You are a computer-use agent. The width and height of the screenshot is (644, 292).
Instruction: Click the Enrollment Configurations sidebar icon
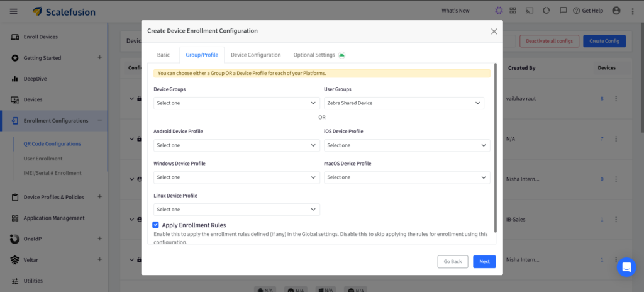[x=15, y=121]
